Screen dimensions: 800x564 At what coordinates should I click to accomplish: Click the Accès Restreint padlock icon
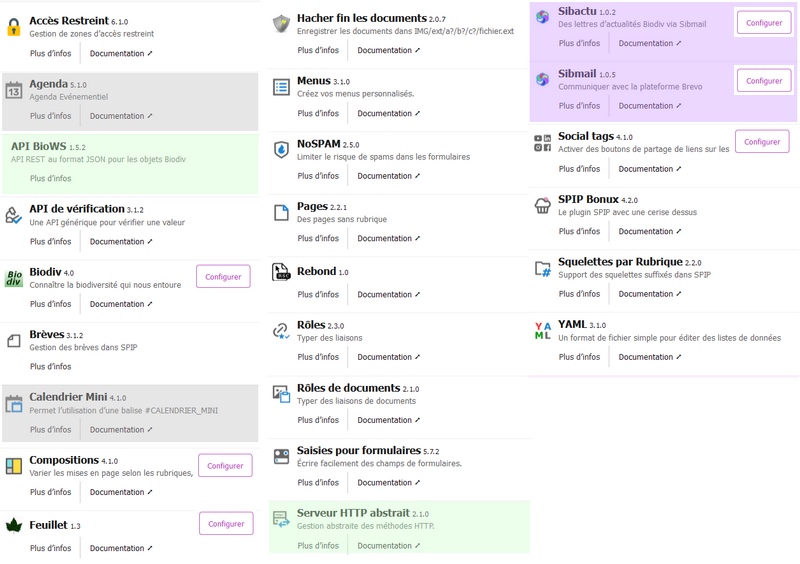click(14, 28)
